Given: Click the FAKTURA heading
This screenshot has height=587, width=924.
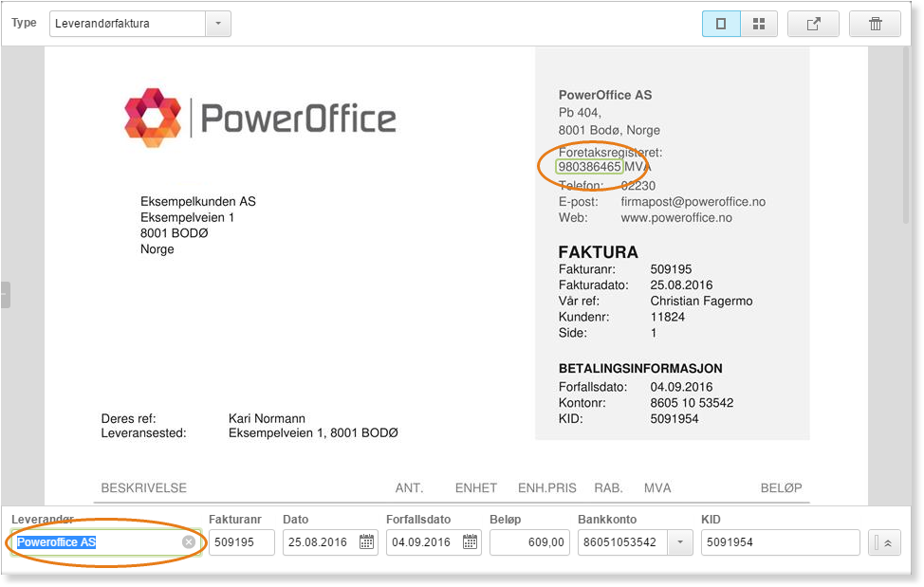Looking at the screenshot, I should click(x=598, y=252).
